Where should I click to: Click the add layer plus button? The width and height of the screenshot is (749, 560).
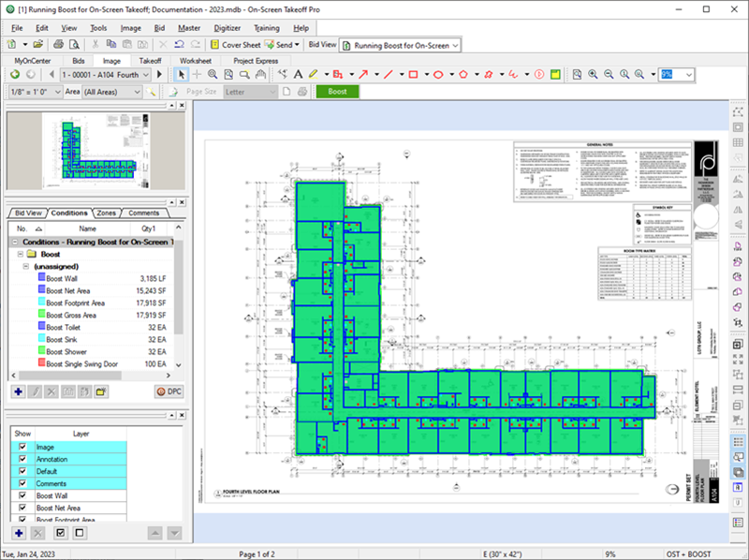19,533
